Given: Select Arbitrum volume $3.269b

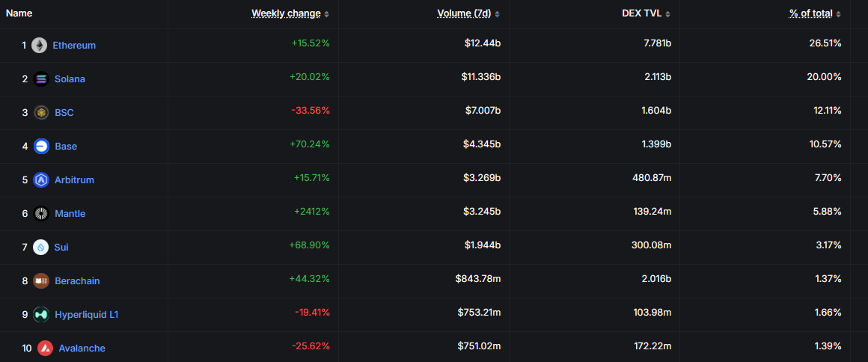Looking at the screenshot, I should click(483, 178).
